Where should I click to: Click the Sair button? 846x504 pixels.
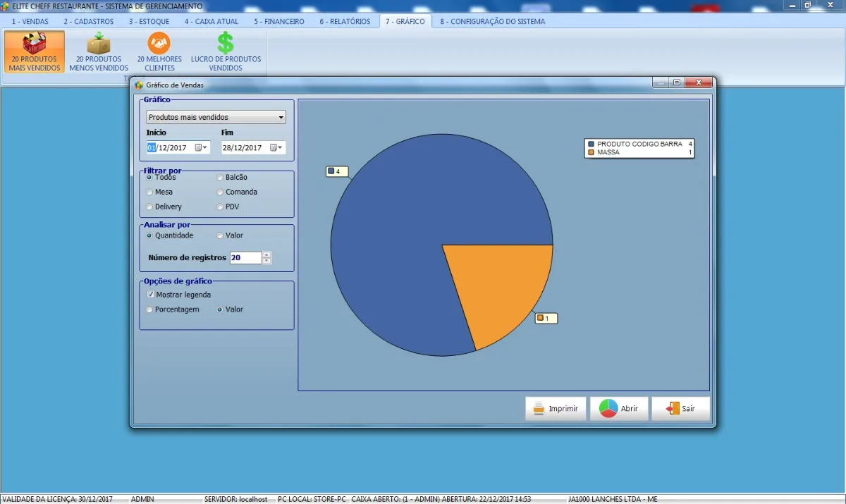(x=680, y=408)
